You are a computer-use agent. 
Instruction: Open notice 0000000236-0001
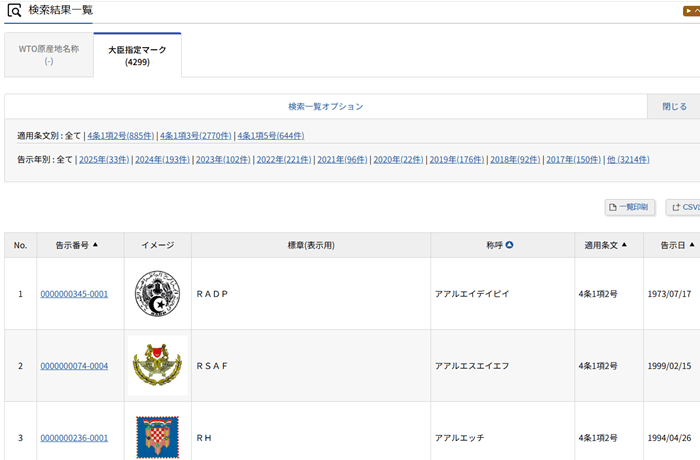click(74, 438)
